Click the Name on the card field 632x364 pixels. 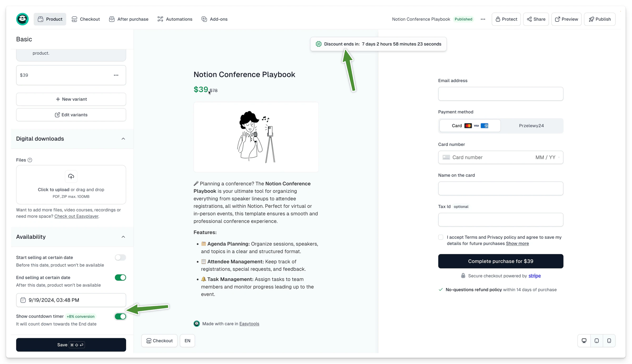point(501,188)
